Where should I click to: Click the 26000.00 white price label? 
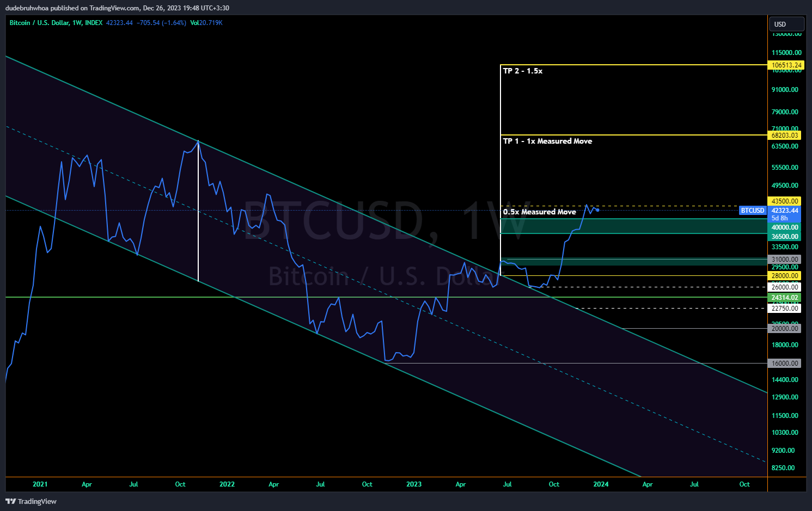pos(785,287)
